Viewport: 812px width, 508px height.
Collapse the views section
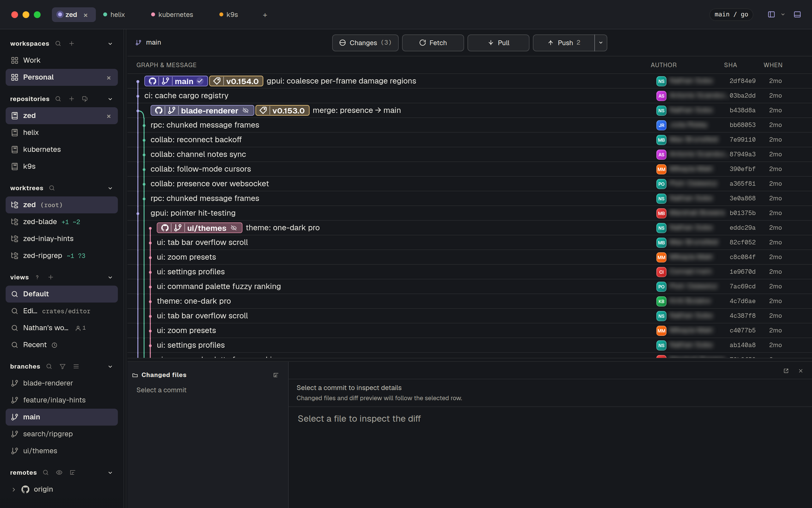coord(110,277)
